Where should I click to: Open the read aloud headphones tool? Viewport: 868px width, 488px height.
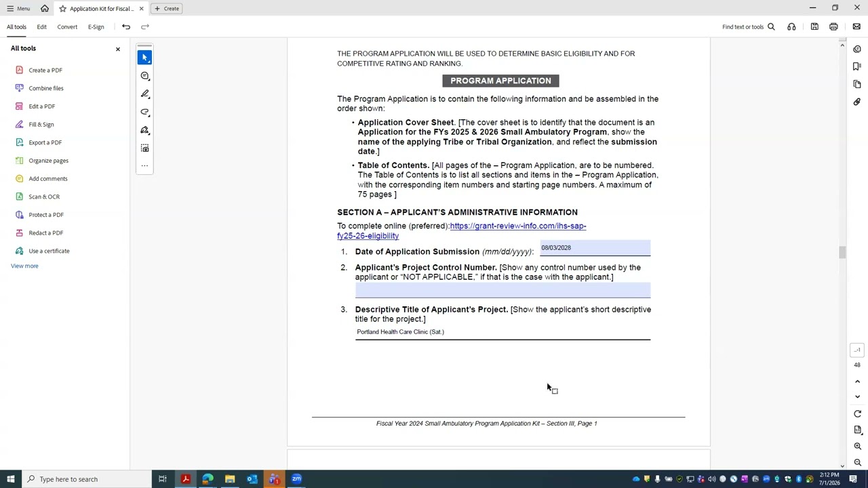point(791,27)
